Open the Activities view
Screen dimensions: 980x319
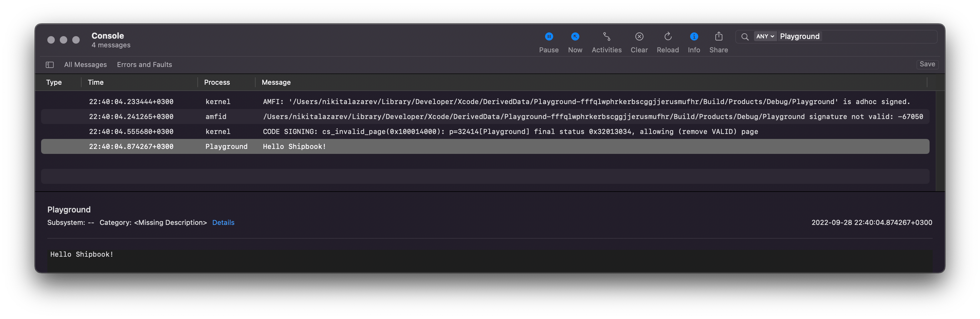click(606, 36)
